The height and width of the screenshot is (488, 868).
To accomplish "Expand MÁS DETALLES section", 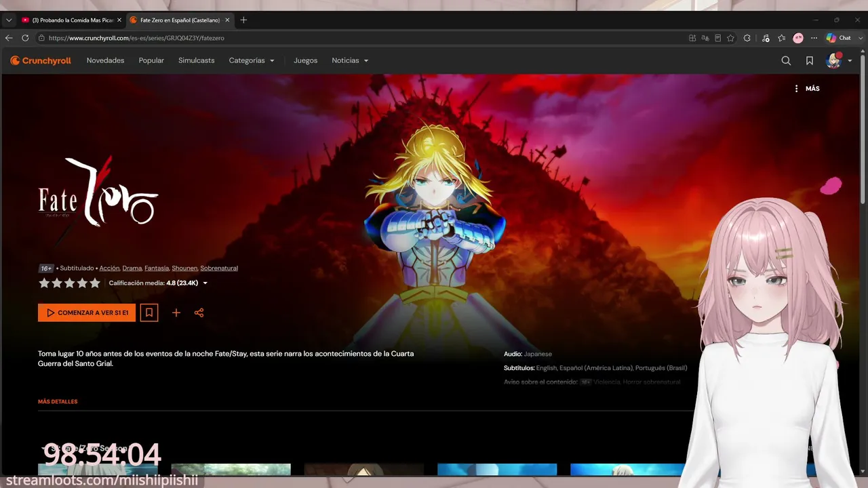I will [x=58, y=402].
